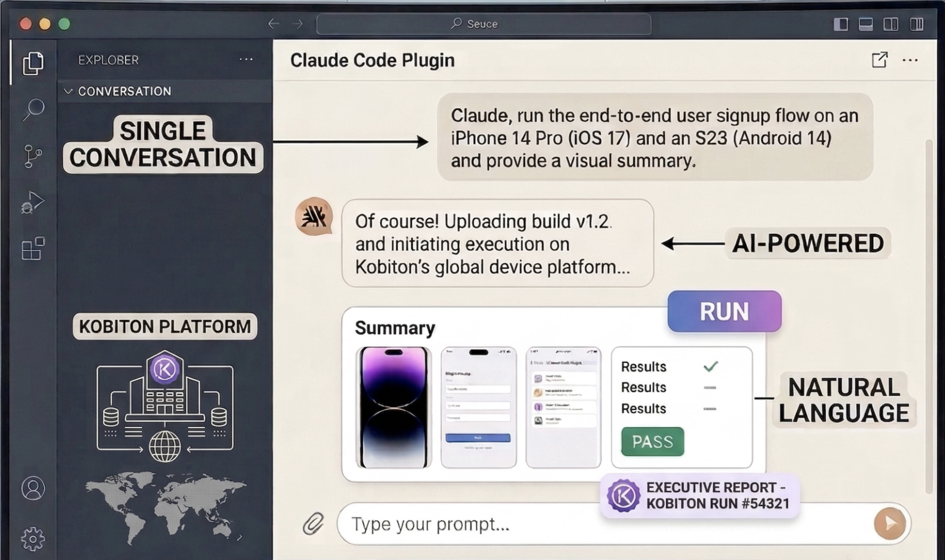Click the green PASS button
The image size is (945, 560).
click(x=652, y=441)
